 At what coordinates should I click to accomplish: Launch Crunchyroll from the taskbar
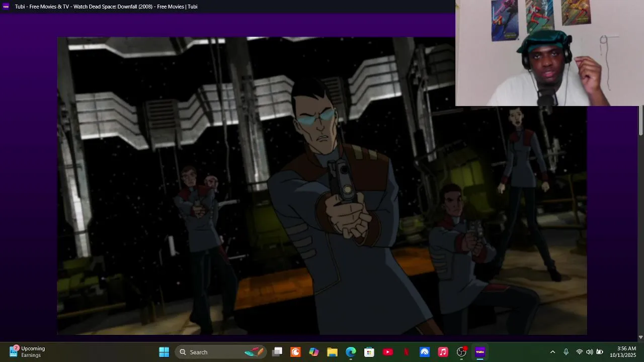[296, 352]
